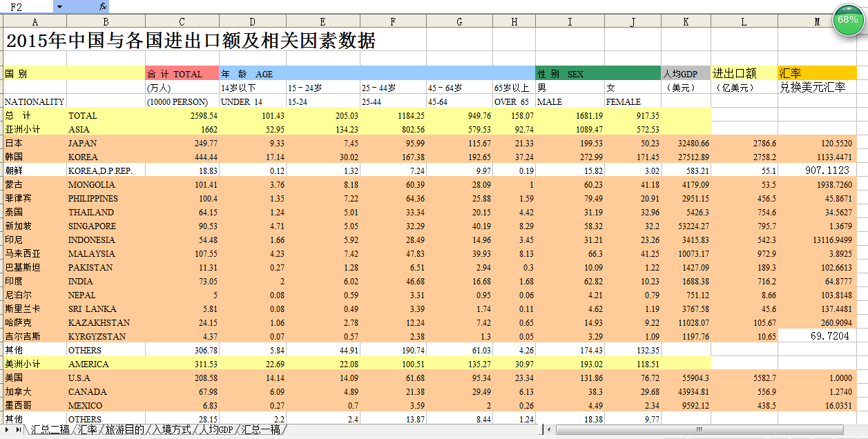868x439 pixels.
Task: Click the 14岁以下 age header cell
Action: point(252,88)
